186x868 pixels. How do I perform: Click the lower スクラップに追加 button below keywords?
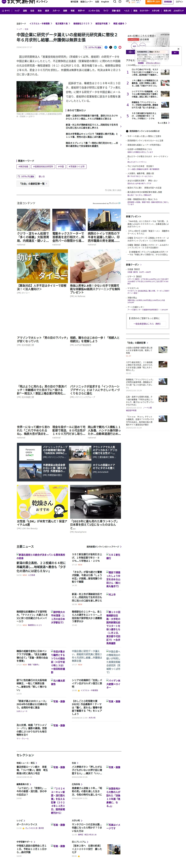coord(26,176)
